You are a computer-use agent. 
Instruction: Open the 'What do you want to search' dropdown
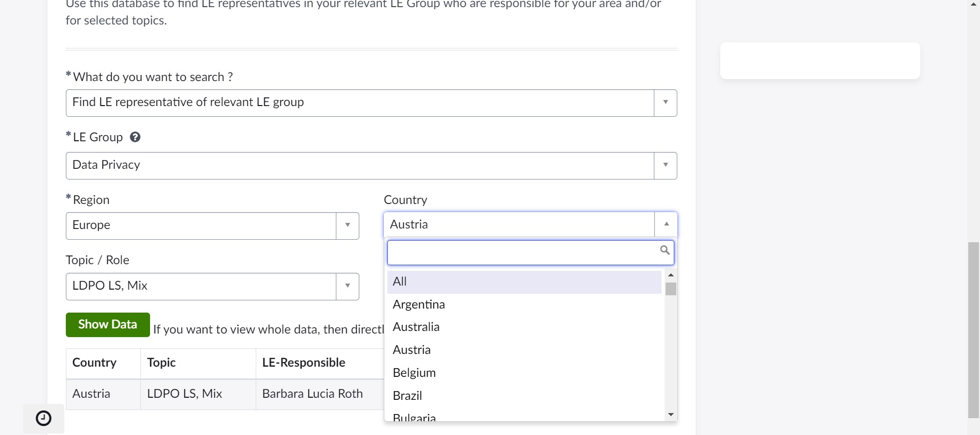pos(371,103)
